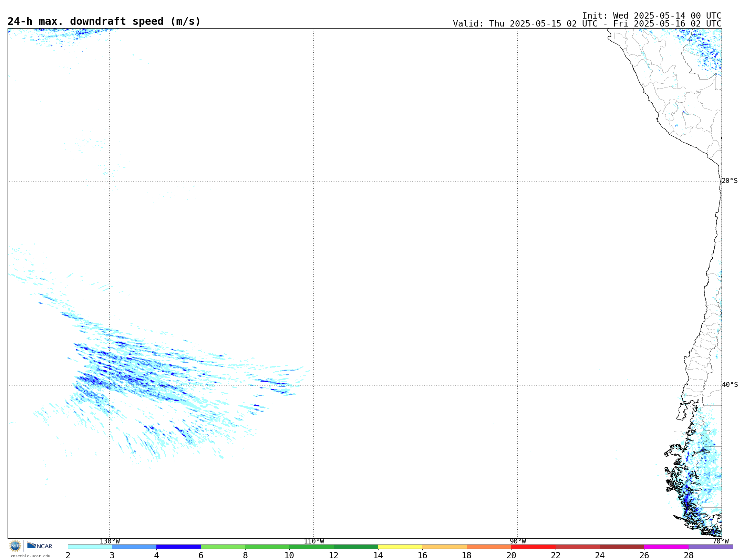Click the orange 18–20 m/s swatch
The width and height of the screenshot is (744, 560).
pyautogui.click(x=489, y=547)
